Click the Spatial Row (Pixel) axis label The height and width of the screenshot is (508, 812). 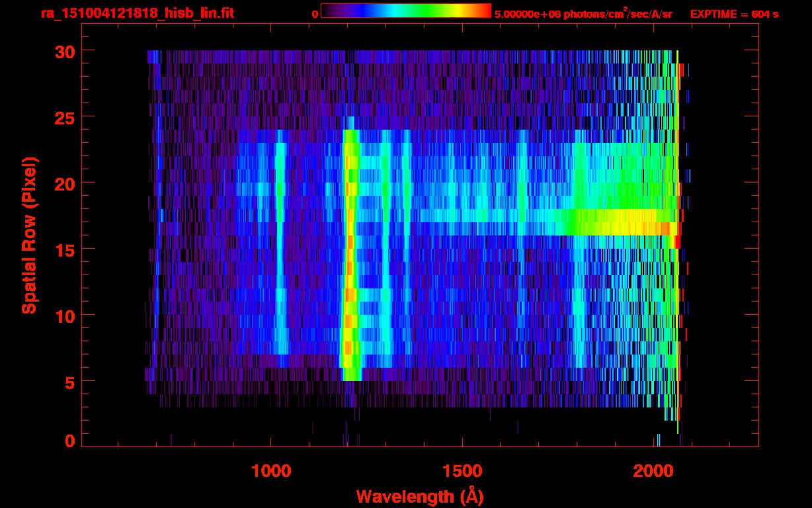pyautogui.click(x=29, y=235)
